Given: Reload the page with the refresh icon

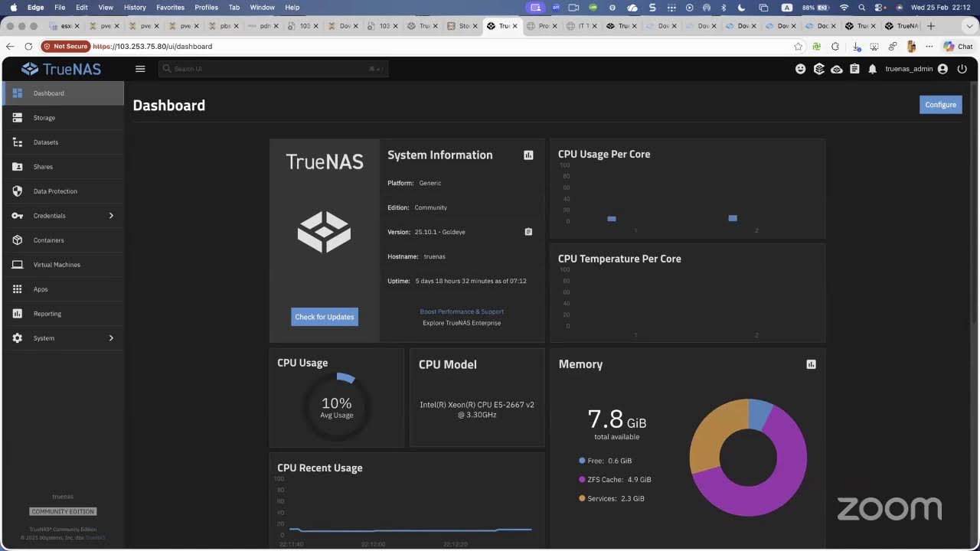Looking at the screenshot, I should pos(28,47).
